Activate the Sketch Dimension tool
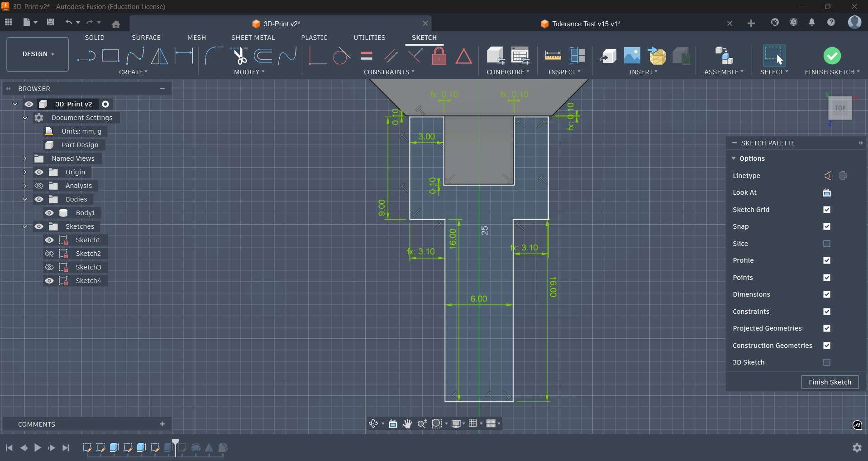Image resolution: width=868 pixels, height=461 pixels. point(184,56)
